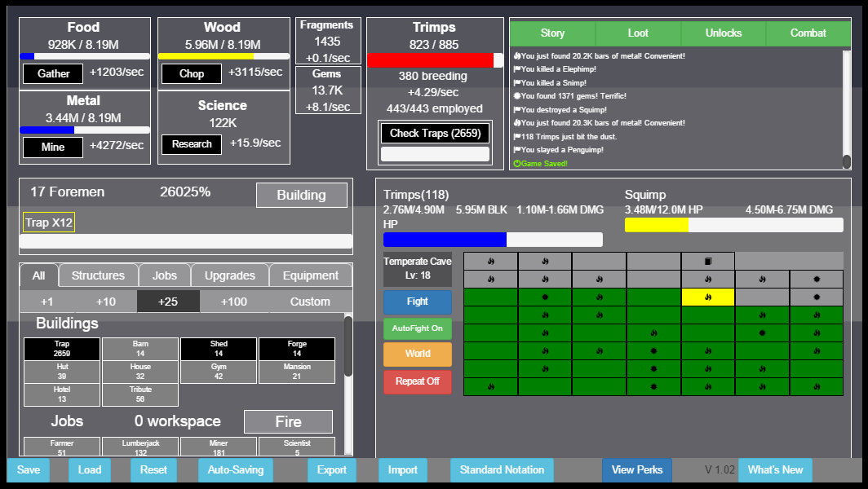Click the flag icon beside the Penguimp message
Viewport: 868px width, 489px height.
516,150
